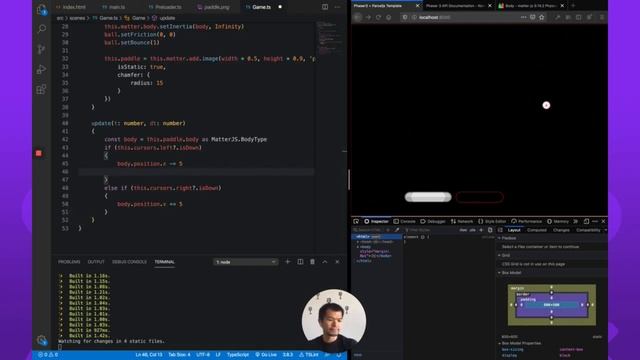Open the terminal shell selector dropdown
This screenshot has width=640, height=360.
click(245, 262)
